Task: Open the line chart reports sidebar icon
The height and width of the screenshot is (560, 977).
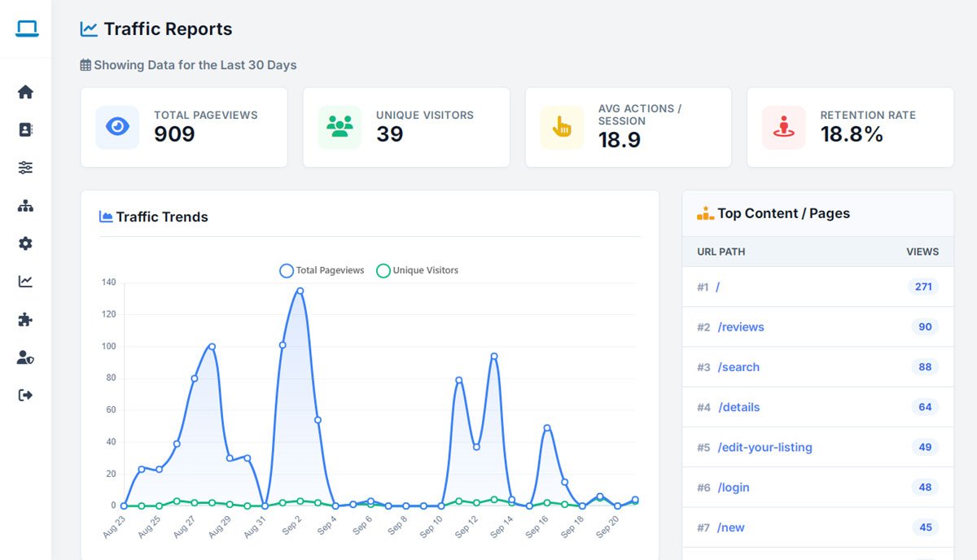Action: pyautogui.click(x=25, y=281)
